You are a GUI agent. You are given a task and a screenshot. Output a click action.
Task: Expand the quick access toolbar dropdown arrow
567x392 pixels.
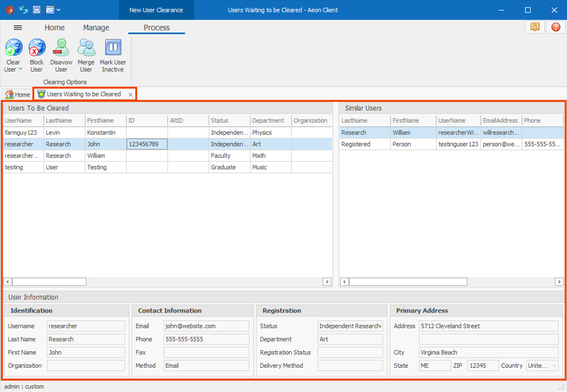(x=59, y=10)
